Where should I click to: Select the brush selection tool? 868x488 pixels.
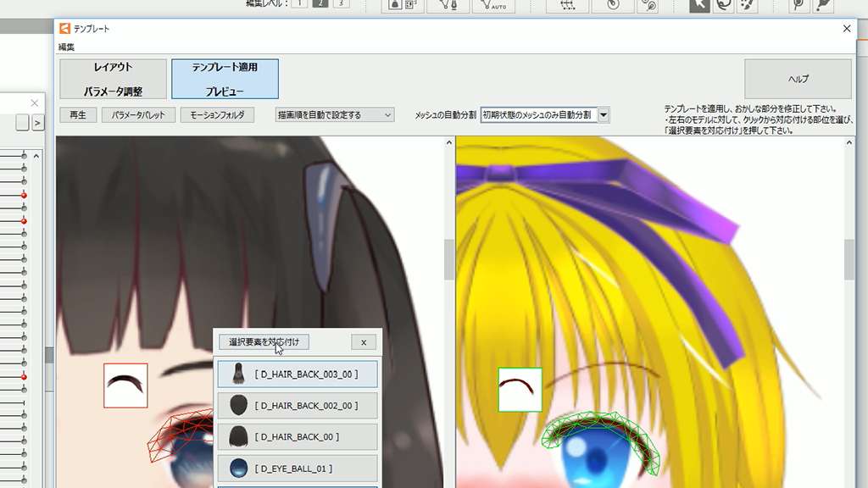click(748, 6)
